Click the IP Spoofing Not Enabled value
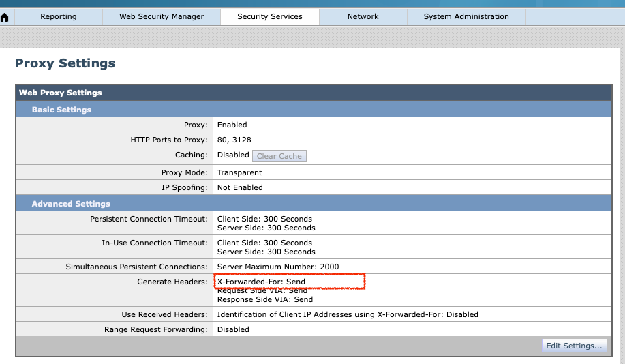Viewport: 625px width, 364px height. tap(240, 187)
